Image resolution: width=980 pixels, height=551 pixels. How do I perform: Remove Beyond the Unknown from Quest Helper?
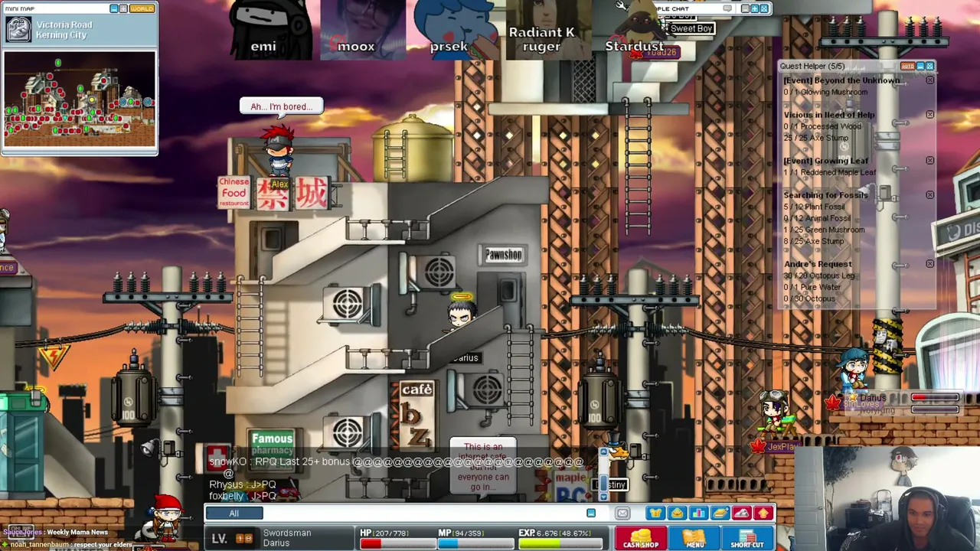930,80
